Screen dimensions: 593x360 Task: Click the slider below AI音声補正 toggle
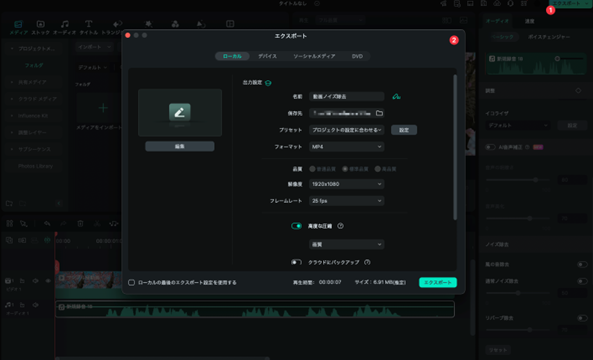[518, 180]
